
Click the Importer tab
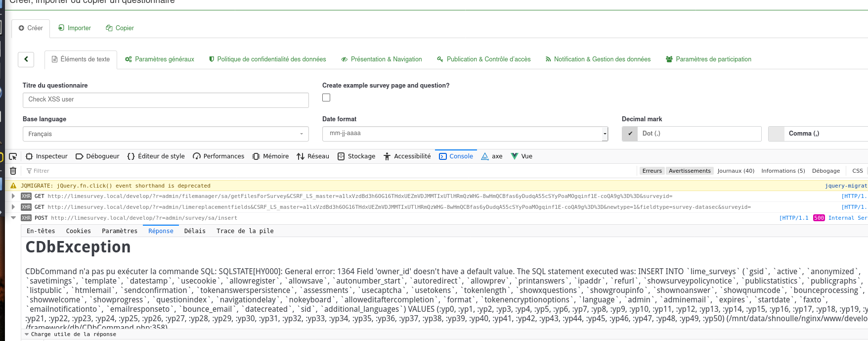75,28
